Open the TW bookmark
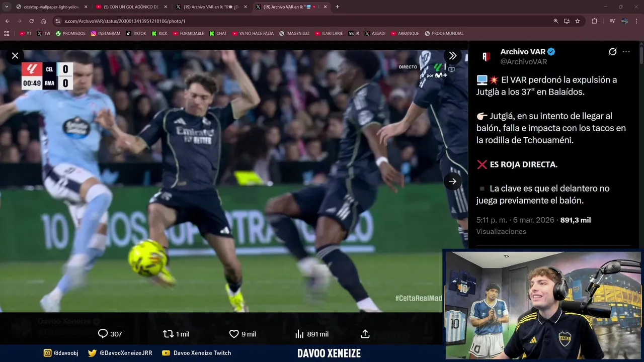 [x=44, y=34]
